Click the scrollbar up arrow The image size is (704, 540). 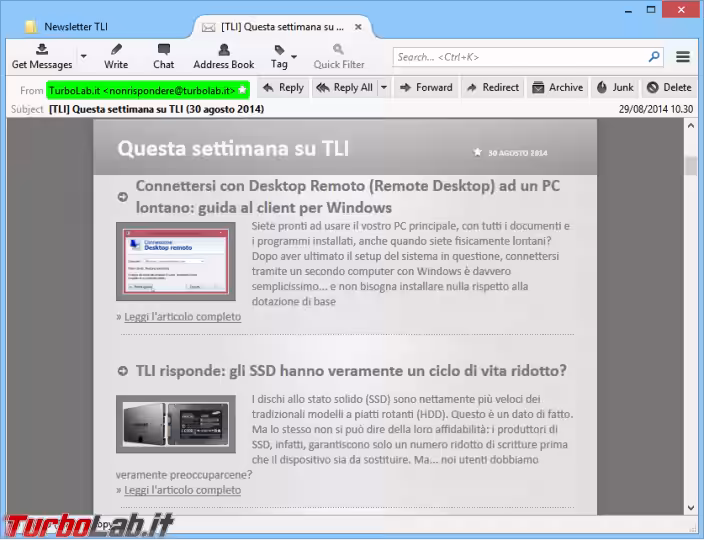(691, 126)
